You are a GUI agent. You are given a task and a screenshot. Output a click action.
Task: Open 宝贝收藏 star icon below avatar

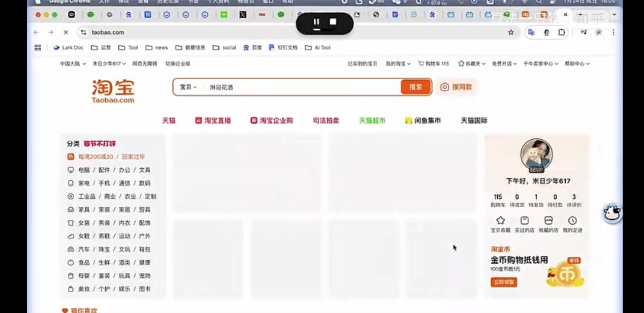click(x=500, y=221)
